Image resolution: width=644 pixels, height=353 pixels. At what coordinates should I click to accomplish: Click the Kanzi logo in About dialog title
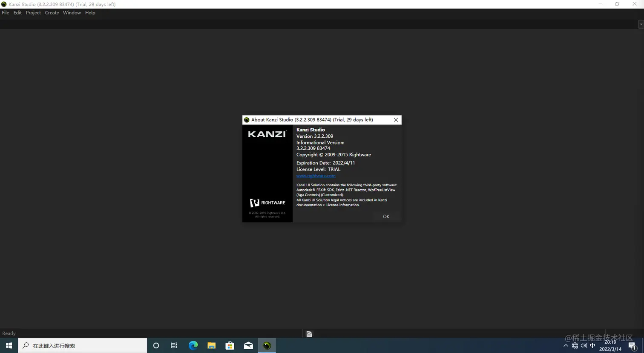click(x=247, y=120)
